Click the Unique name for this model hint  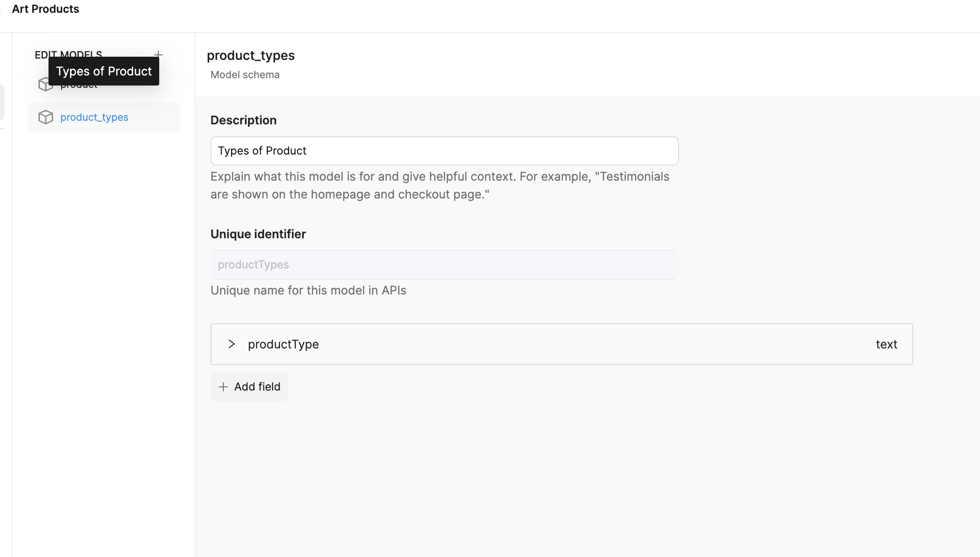[308, 290]
